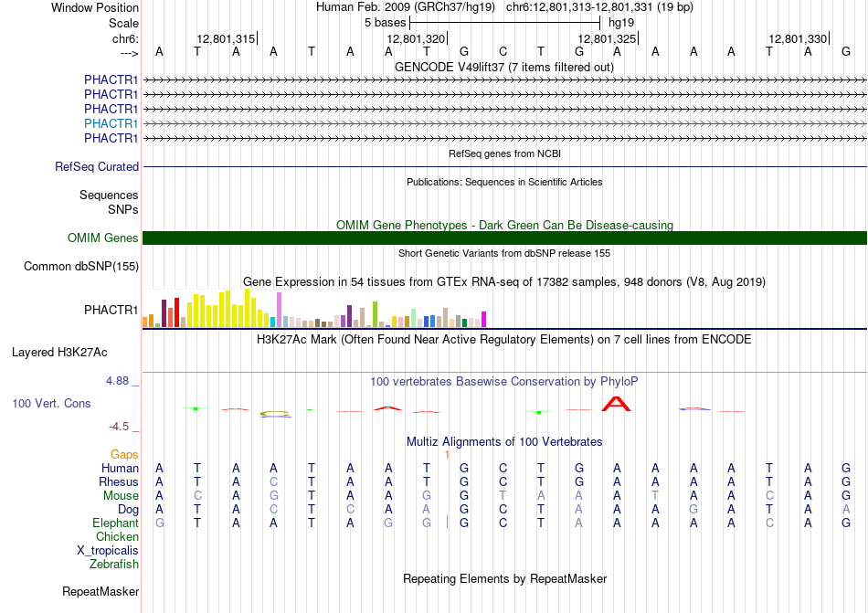The image size is (868, 613).
Task: Select the Mouse species alignment label
Action: pyautogui.click(x=121, y=496)
